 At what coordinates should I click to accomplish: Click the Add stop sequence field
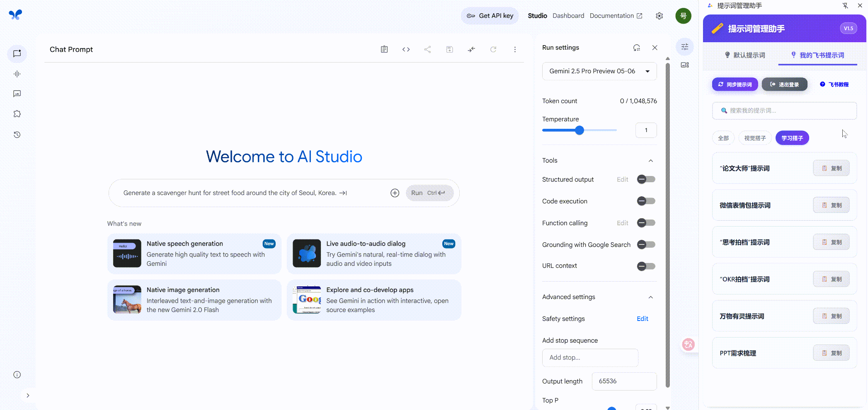point(590,357)
